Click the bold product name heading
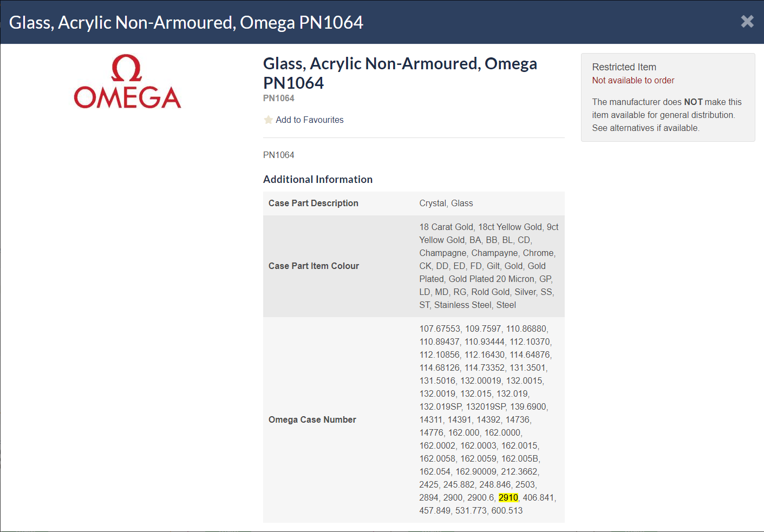This screenshot has width=764, height=532. (400, 73)
